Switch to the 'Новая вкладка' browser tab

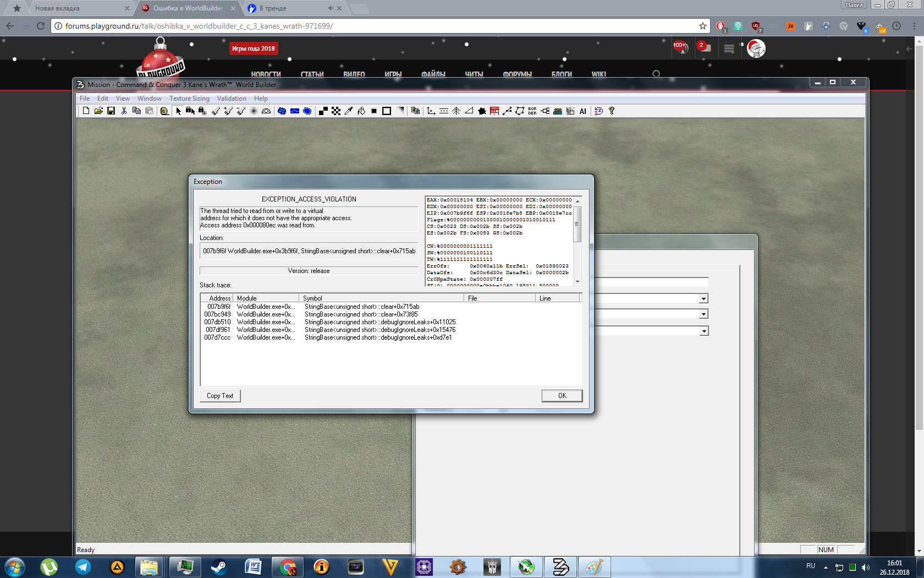pos(79,8)
